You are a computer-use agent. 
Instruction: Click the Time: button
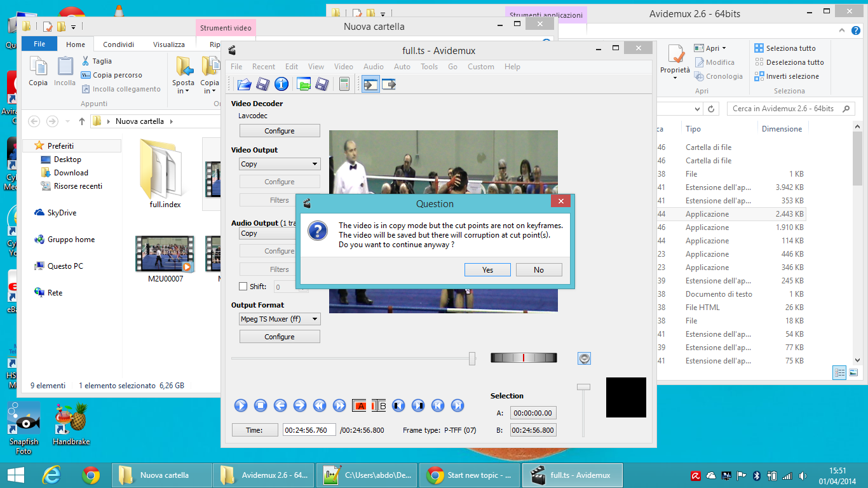pyautogui.click(x=255, y=430)
